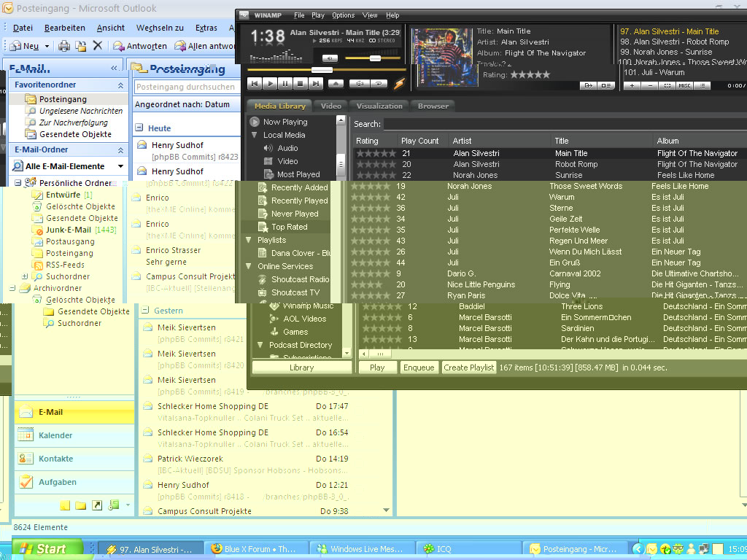Screen dimensions: 747x560
Task: Click the Enqueue button in Winamp
Action: (x=419, y=367)
